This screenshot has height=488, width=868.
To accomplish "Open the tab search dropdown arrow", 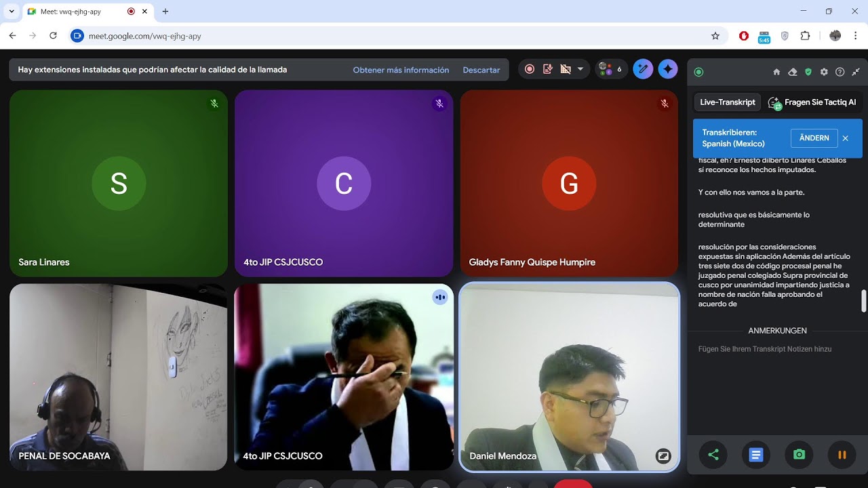I will point(12,12).
